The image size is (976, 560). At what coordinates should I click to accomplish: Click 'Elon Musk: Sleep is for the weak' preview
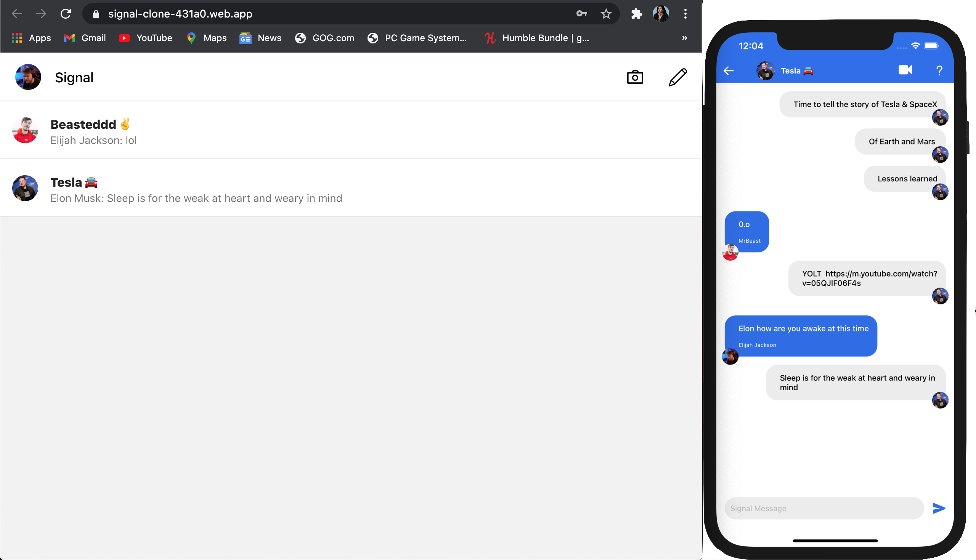pyautogui.click(x=196, y=198)
